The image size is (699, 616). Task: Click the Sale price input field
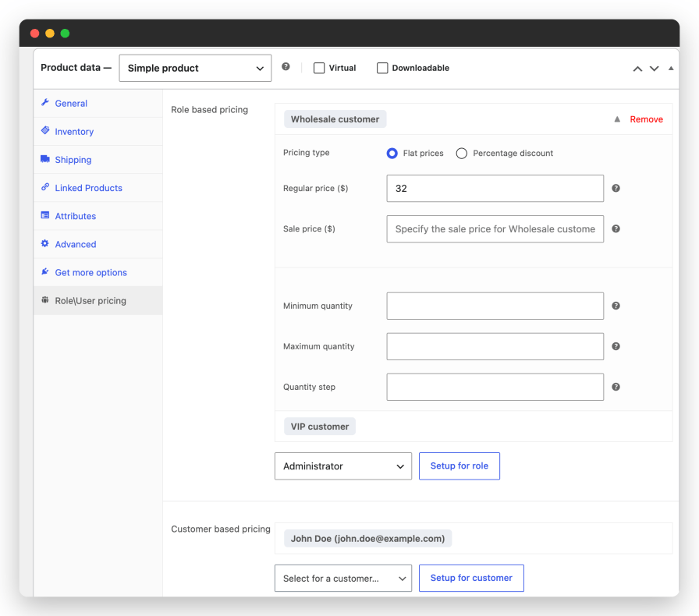click(x=495, y=228)
